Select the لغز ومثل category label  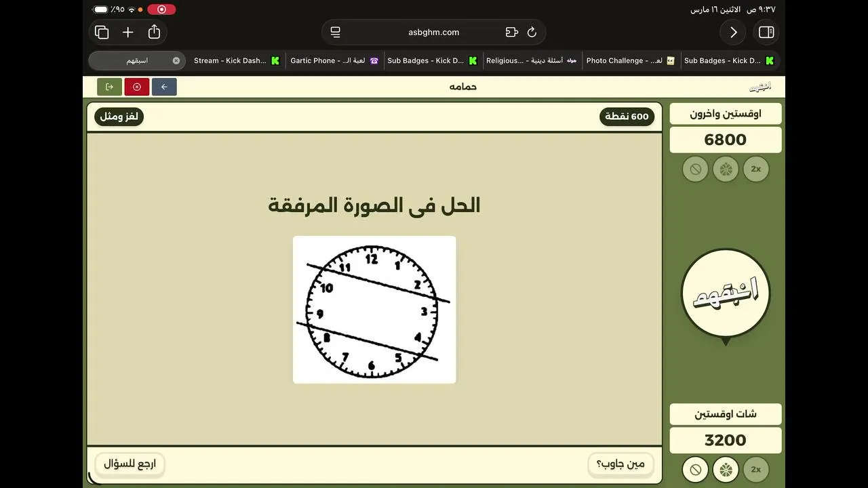119,117
